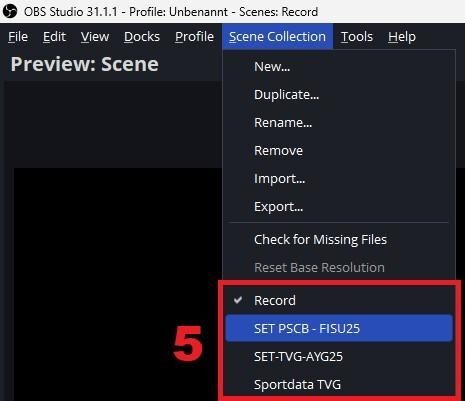Open the Edit menu
The width and height of the screenshot is (465, 401).
click(x=54, y=37)
